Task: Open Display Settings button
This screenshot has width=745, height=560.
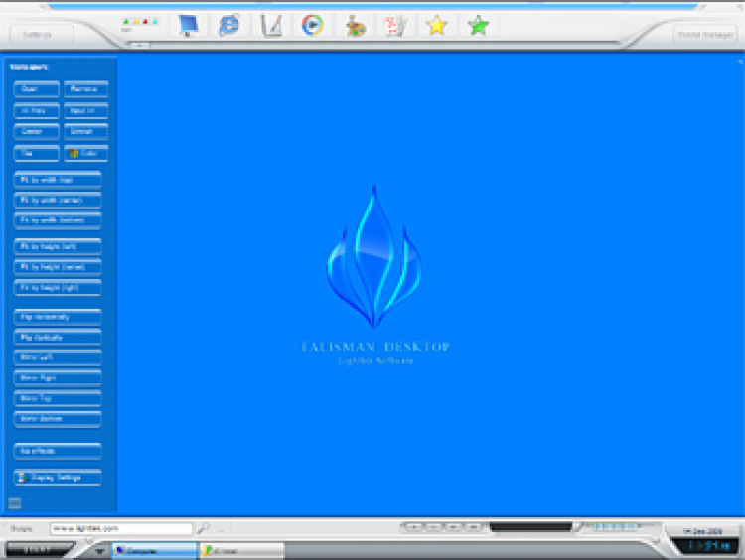Action: (x=58, y=478)
